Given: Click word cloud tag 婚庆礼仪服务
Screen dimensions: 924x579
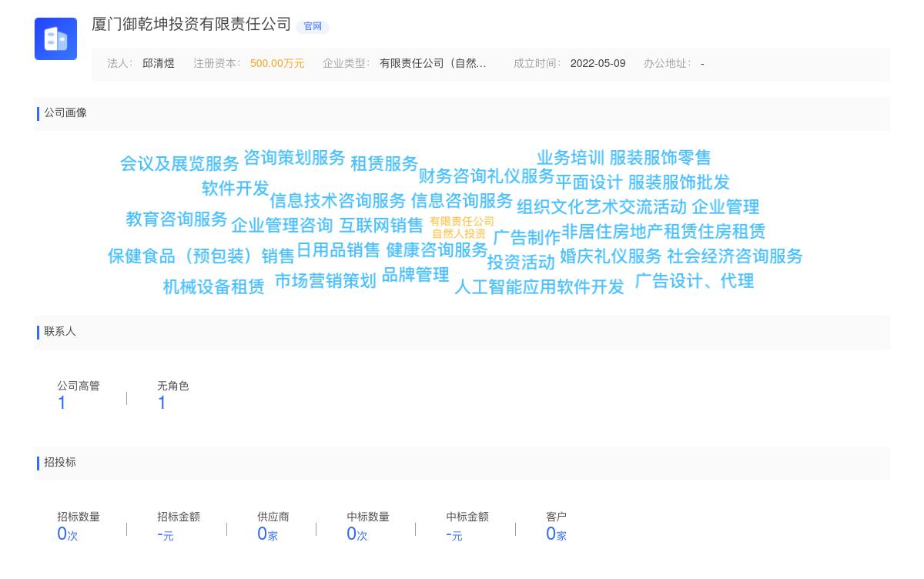Looking at the screenshot, I should 611,256.
